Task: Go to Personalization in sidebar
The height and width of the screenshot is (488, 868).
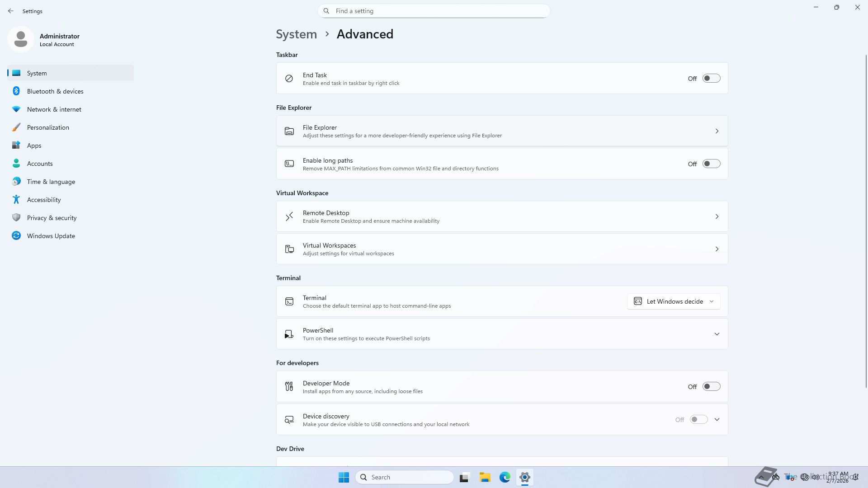Action: click(x=48, y=127)
